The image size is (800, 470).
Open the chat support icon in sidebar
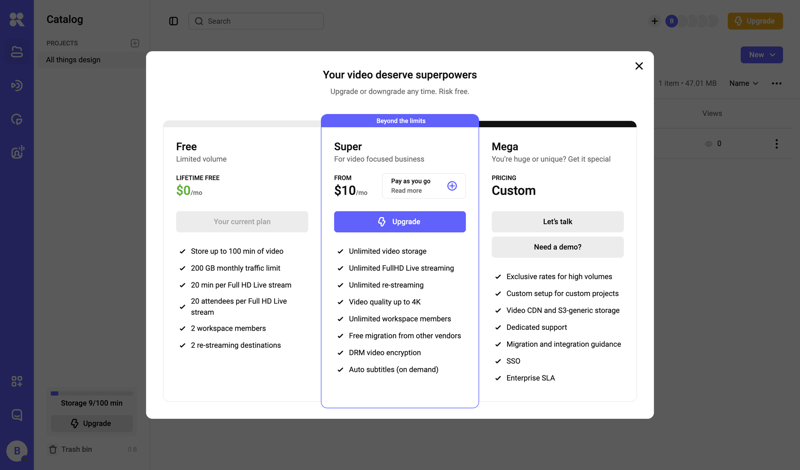[x=17, y=415]
